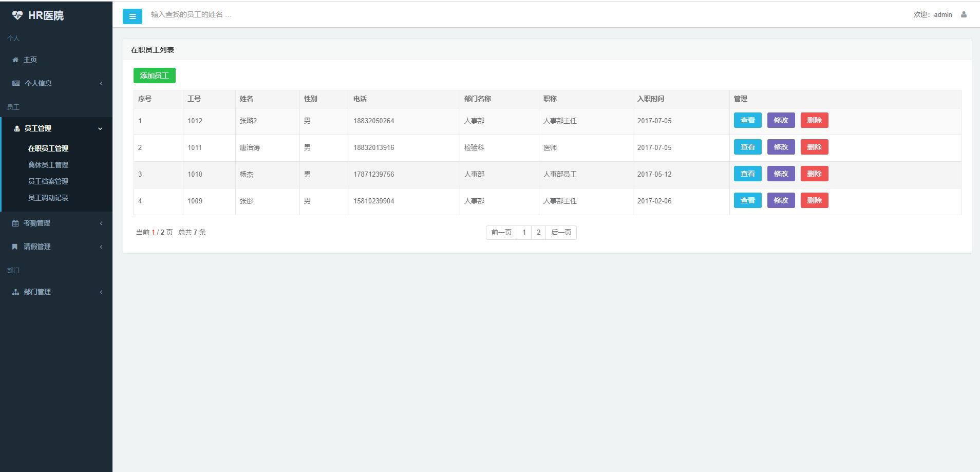Delete employee 张璐2 with 删除 button
The image size is (980, 472).
815,120
